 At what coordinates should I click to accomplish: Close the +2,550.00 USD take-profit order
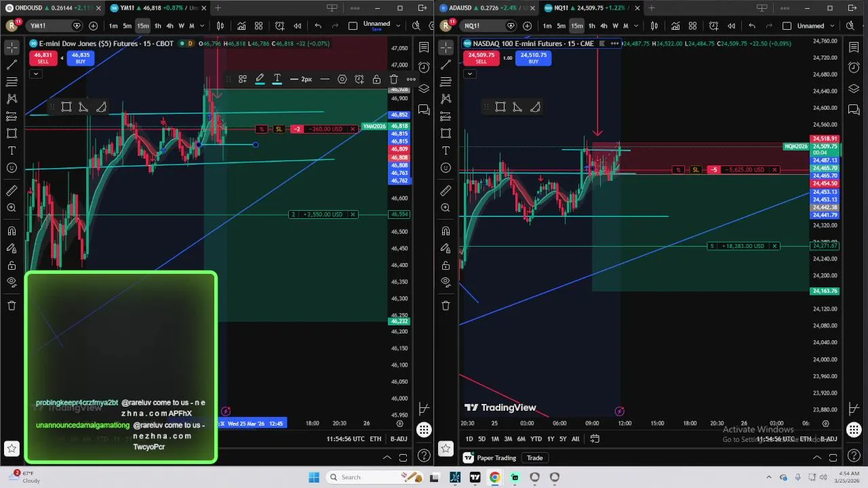353,214
